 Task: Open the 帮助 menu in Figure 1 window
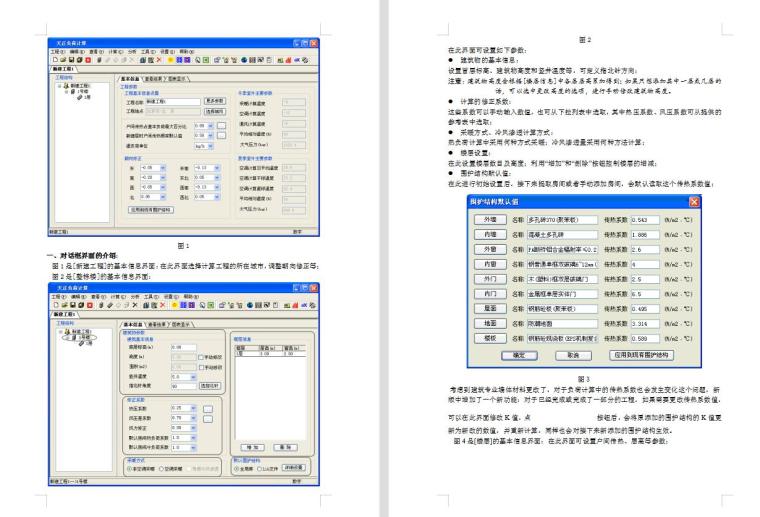coord(182,53)
